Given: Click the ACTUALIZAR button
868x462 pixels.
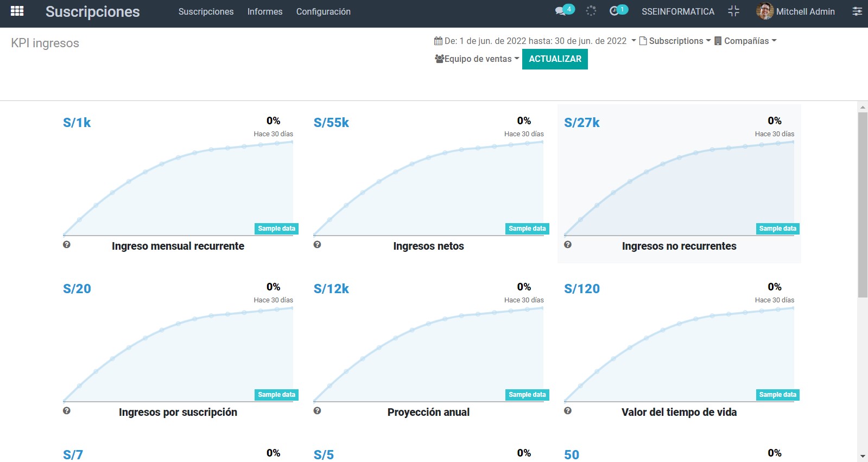Looking at the screenshot, I should (x=555, y=59).
